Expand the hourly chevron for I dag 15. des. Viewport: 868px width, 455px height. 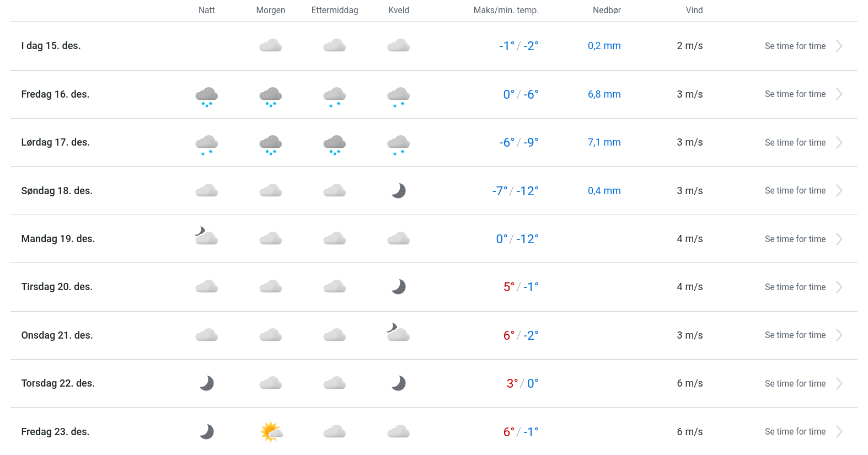click(x=839, y=46)
